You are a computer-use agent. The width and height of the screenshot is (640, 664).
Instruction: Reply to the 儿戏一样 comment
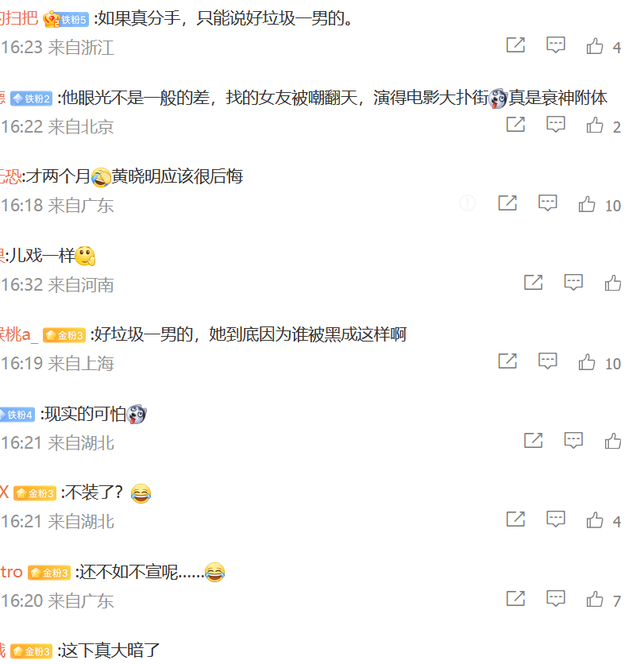(x=573, y=282)
